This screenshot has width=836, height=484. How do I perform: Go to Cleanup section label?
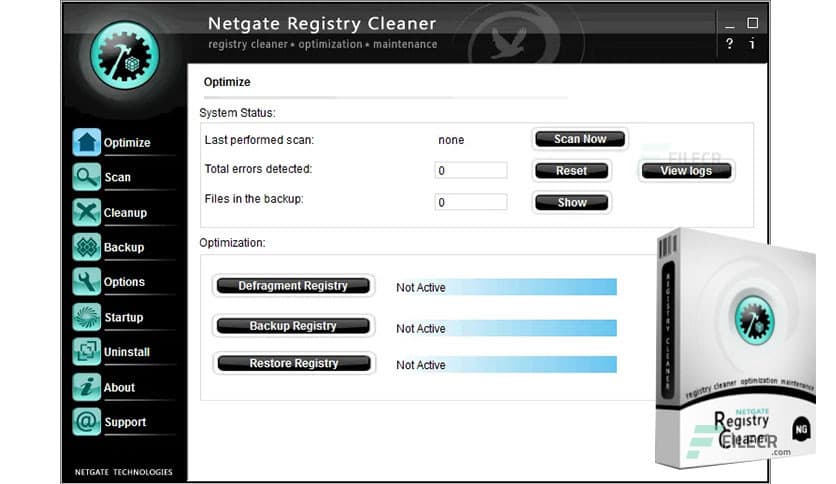pos(125,213)
